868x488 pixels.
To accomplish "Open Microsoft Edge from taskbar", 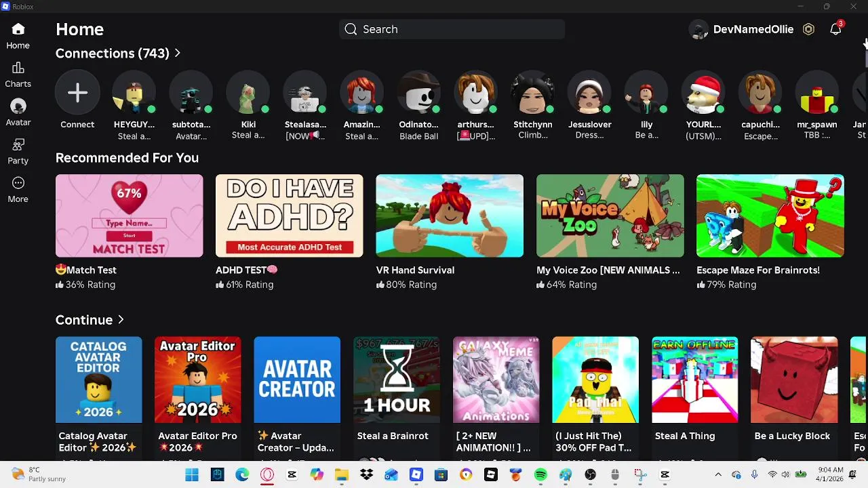I will [242, 474].
